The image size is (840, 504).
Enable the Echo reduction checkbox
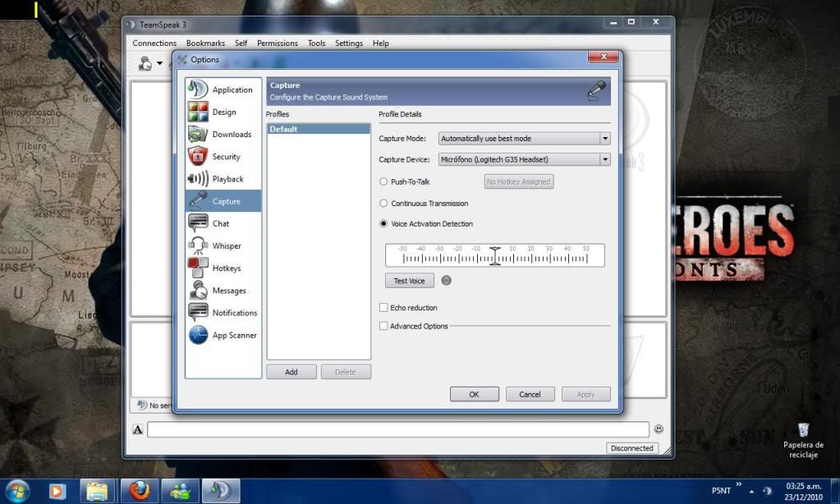coord(383,308)
